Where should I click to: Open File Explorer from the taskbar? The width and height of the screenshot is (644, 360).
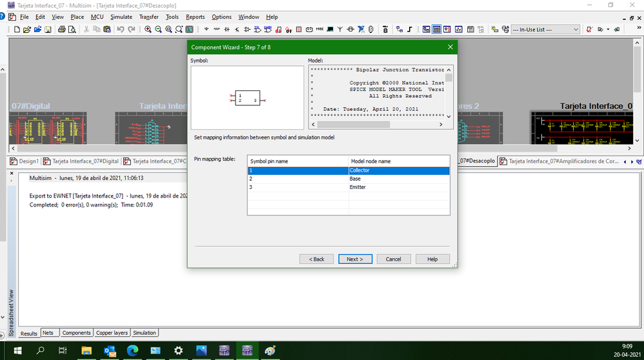tap(86, 350)
